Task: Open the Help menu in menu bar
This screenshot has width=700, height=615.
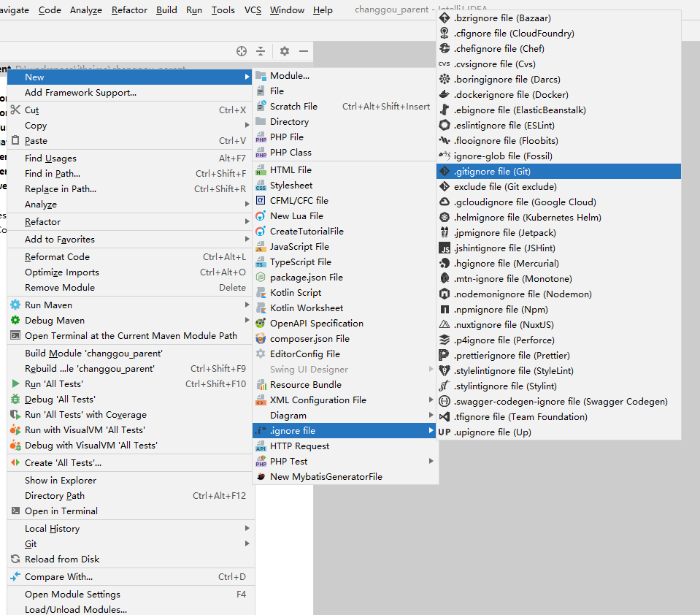Action: point(323,9)
